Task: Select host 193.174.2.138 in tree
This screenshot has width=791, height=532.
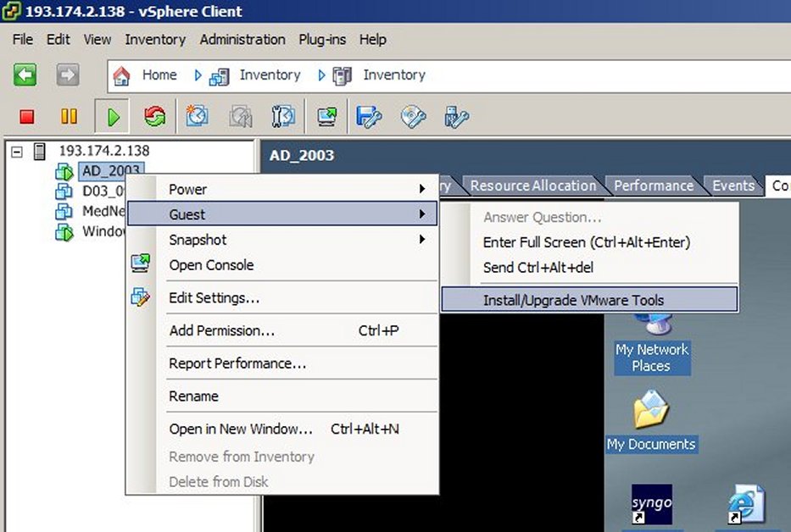Action: click(x=104, y=151)
